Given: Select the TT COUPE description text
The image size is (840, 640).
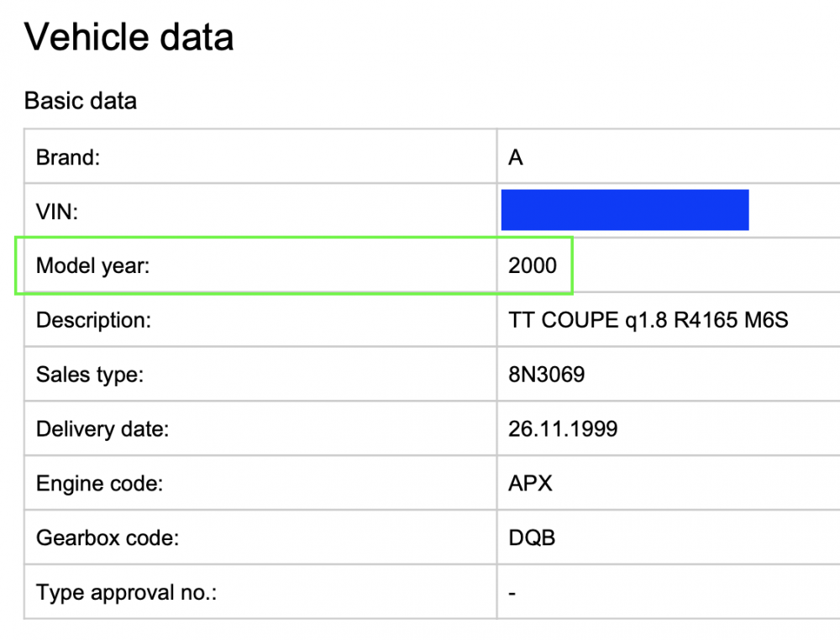Looking at the screenshot, I should (x=648, y=320).
